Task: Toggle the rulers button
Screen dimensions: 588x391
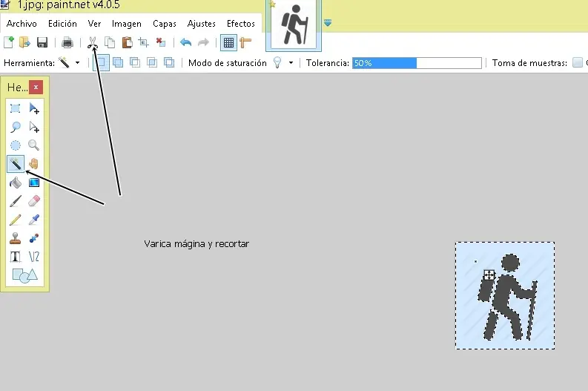Action: click(x=245, y=42)
